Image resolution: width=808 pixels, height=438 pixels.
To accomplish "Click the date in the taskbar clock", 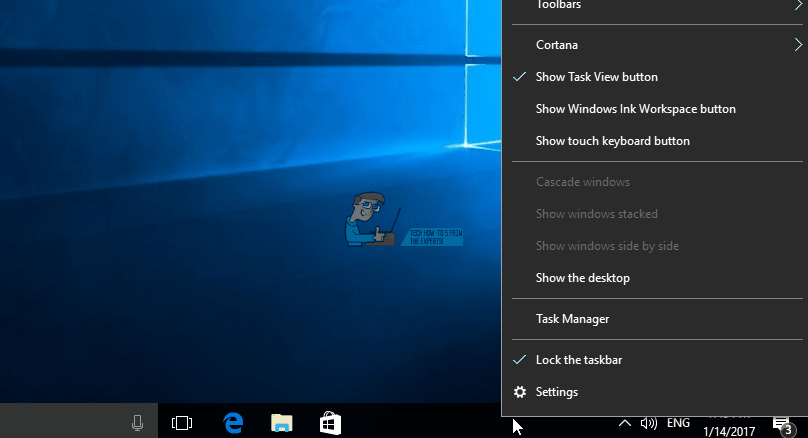I will coord(731,431).
